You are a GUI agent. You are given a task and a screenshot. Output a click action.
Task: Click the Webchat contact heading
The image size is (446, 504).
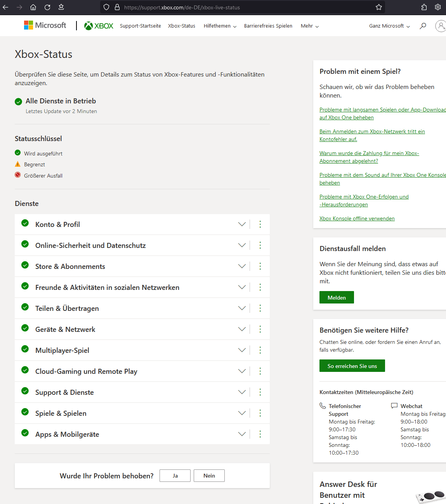411,406
